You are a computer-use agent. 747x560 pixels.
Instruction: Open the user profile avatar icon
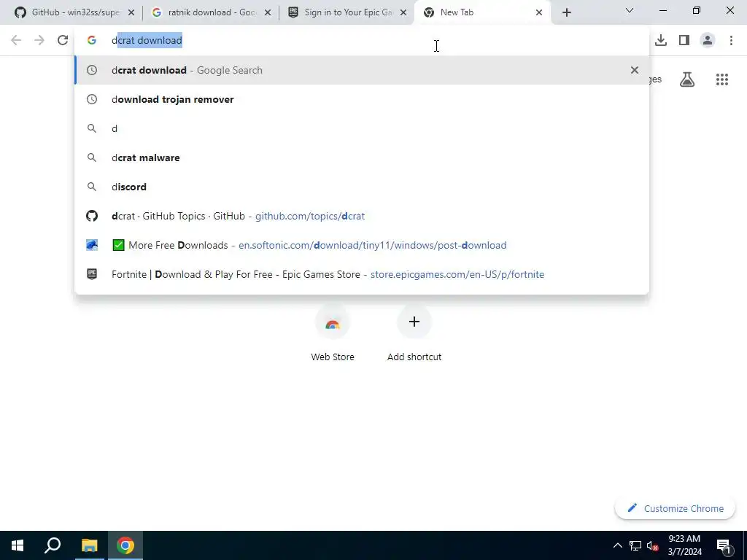(708, 40)
